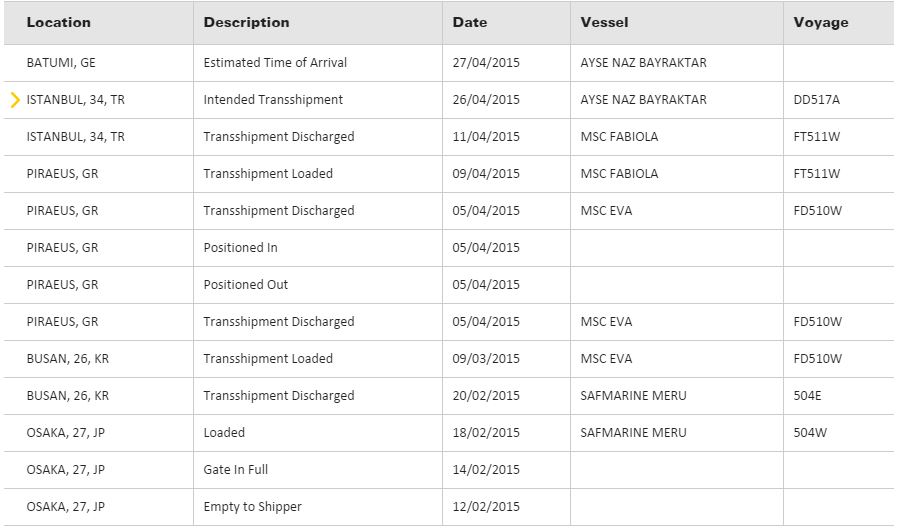Select the Intended Transshipment description

[x=273, y=100]
